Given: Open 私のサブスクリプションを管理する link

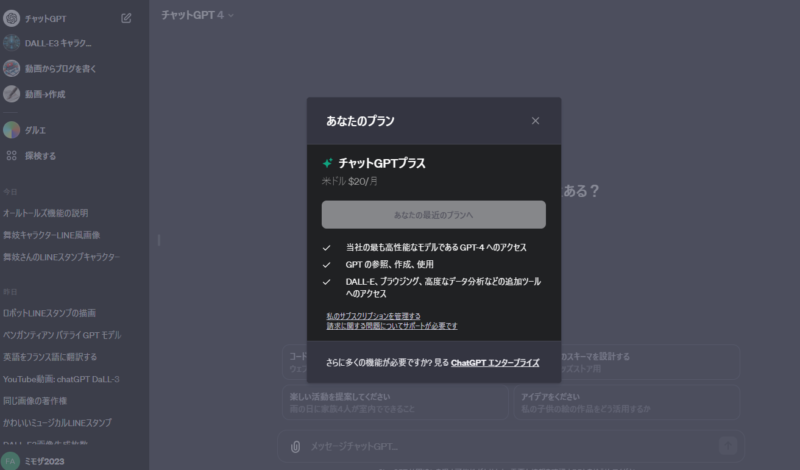Looking at the screenshot, I should 373,316.
